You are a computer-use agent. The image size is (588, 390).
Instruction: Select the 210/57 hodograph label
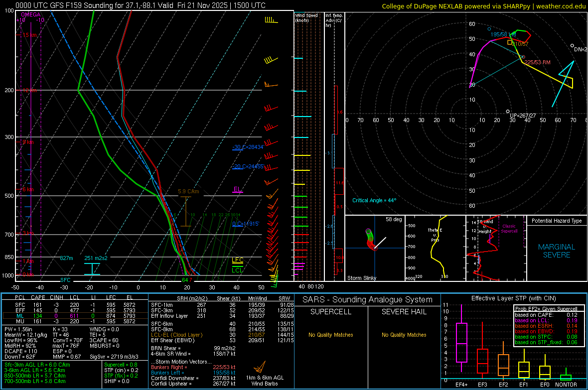pyautogui.click(x=521, y=44)
